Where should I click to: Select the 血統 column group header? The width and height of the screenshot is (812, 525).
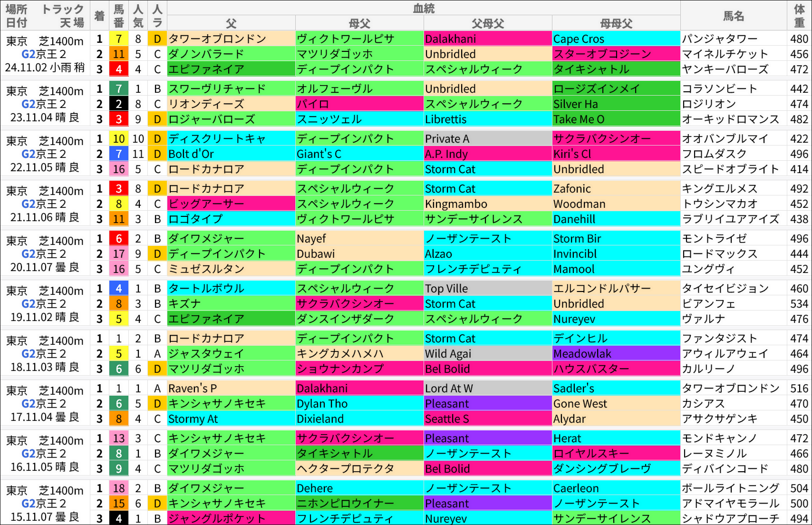point(424,7)
